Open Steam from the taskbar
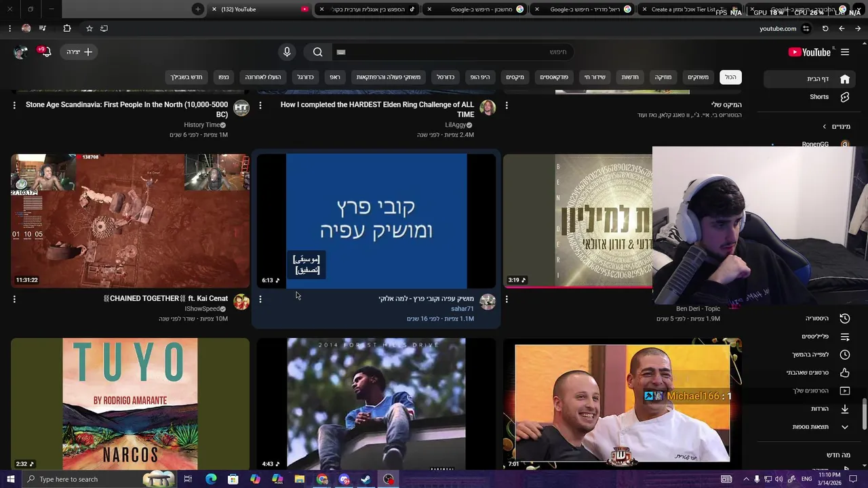This screenshot has height=488, width=868. point(366,479)
